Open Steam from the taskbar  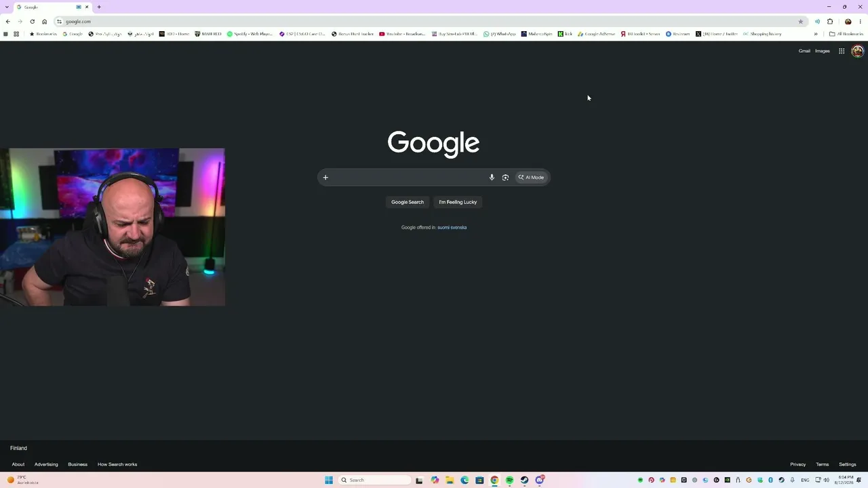(x=524, y=480)
